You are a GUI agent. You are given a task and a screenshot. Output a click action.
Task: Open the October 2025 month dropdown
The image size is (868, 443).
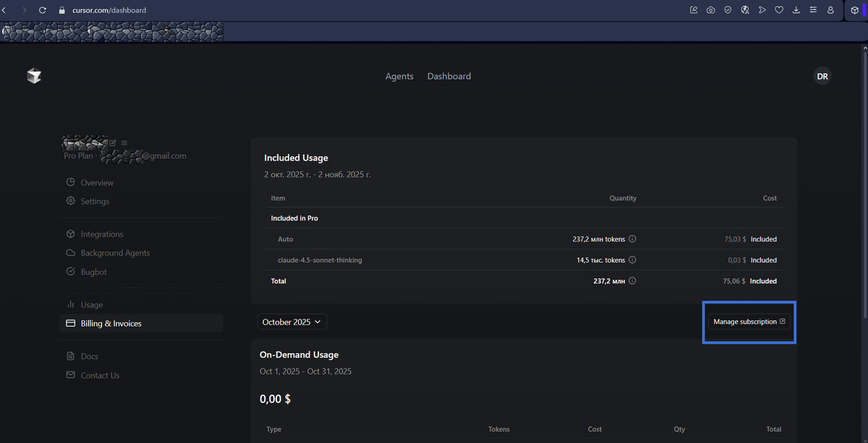point(292,322)
